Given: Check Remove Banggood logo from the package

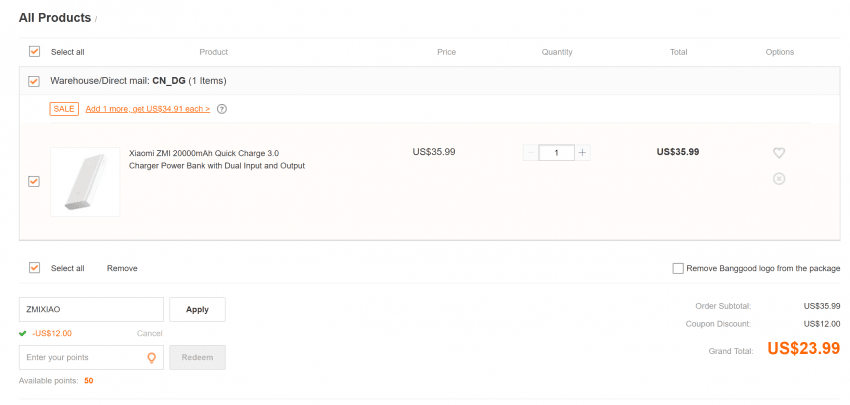Looking at the screenshot, I should click(678, 268).
